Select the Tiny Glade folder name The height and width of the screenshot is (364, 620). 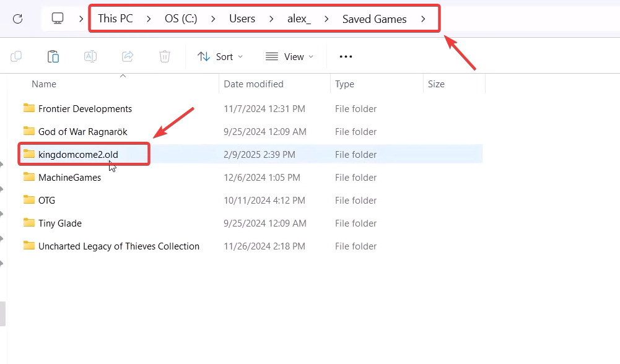coord(59,223)
